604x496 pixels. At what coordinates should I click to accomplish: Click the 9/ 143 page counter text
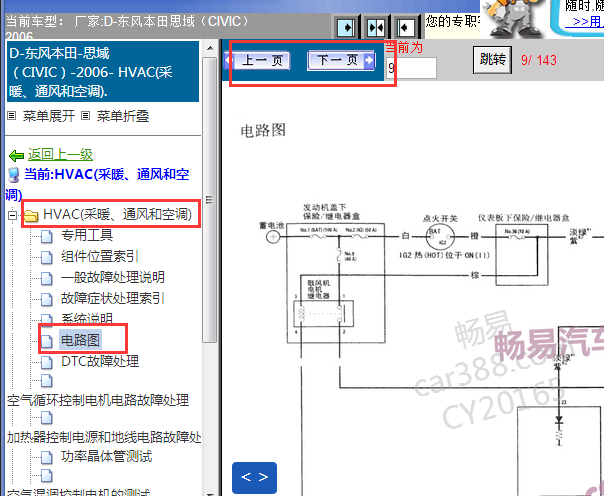coord(539,60)
